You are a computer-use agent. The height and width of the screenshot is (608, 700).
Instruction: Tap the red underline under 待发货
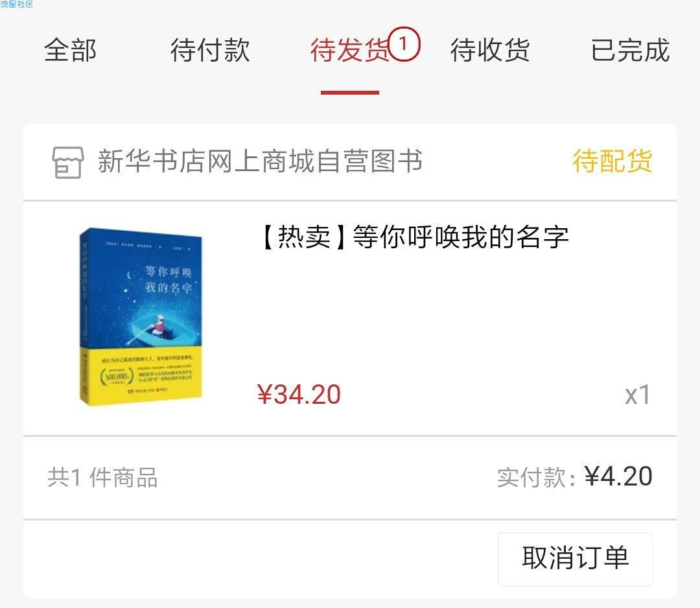[x=349, y=93]
